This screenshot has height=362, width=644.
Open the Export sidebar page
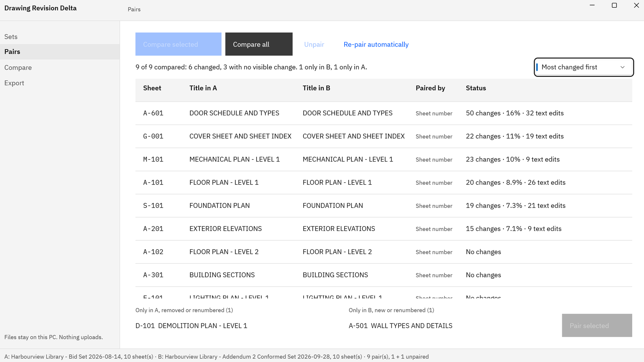[x=60, y=83]
